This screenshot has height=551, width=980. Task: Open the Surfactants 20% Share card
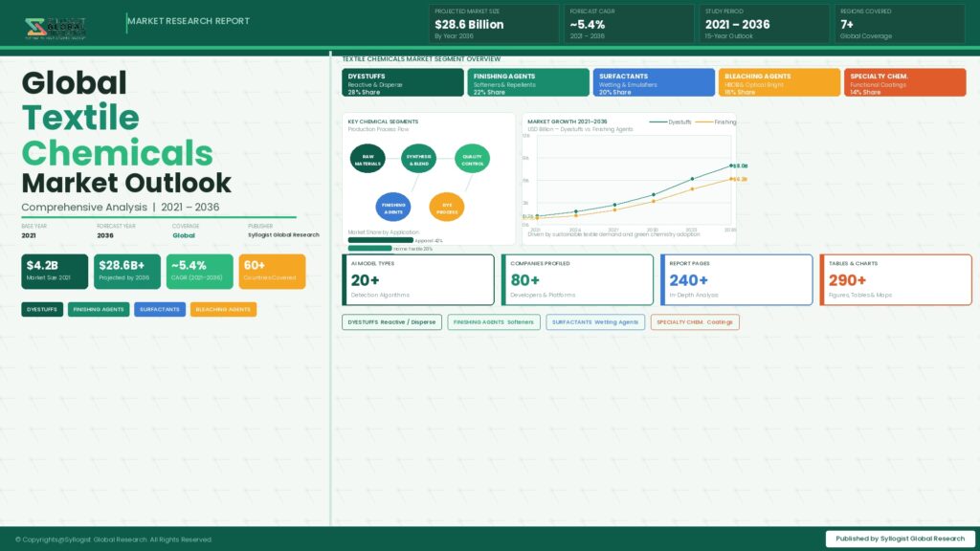654,82
